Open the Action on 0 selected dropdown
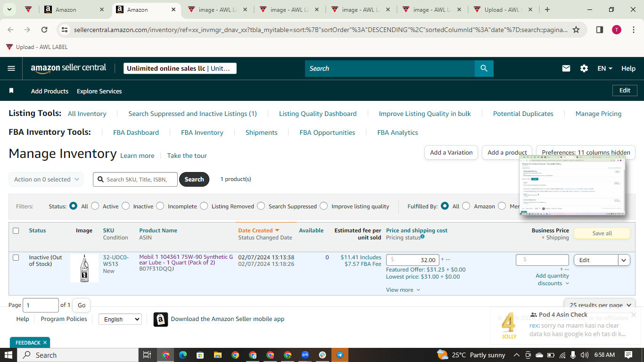The image size is (644, 362). point(46,179)
